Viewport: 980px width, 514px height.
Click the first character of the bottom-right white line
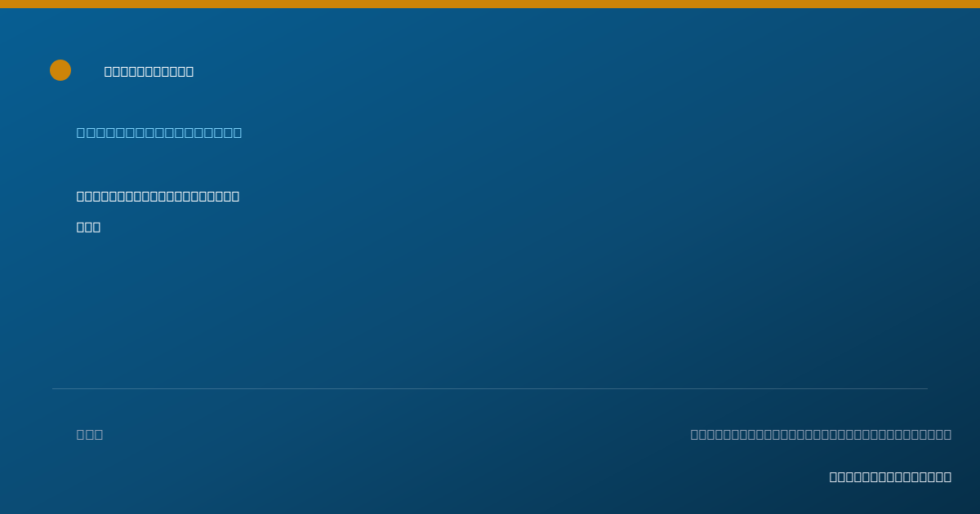[834, 476]
